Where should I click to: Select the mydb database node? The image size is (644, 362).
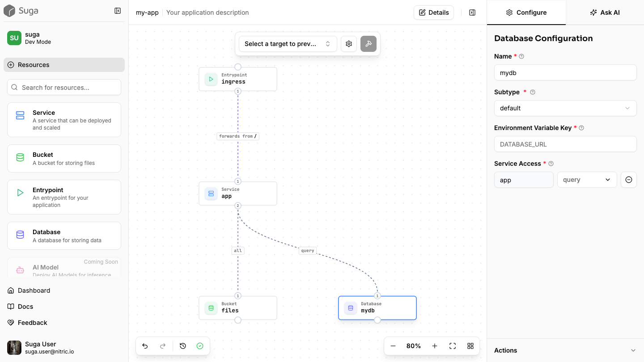[377, 308]
